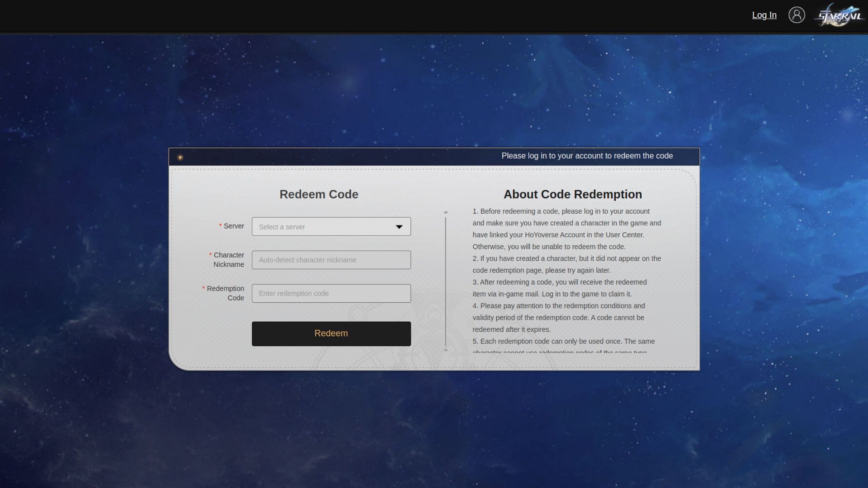Click the Server field label
868x488 pixels.
click(x=233, y=226)
